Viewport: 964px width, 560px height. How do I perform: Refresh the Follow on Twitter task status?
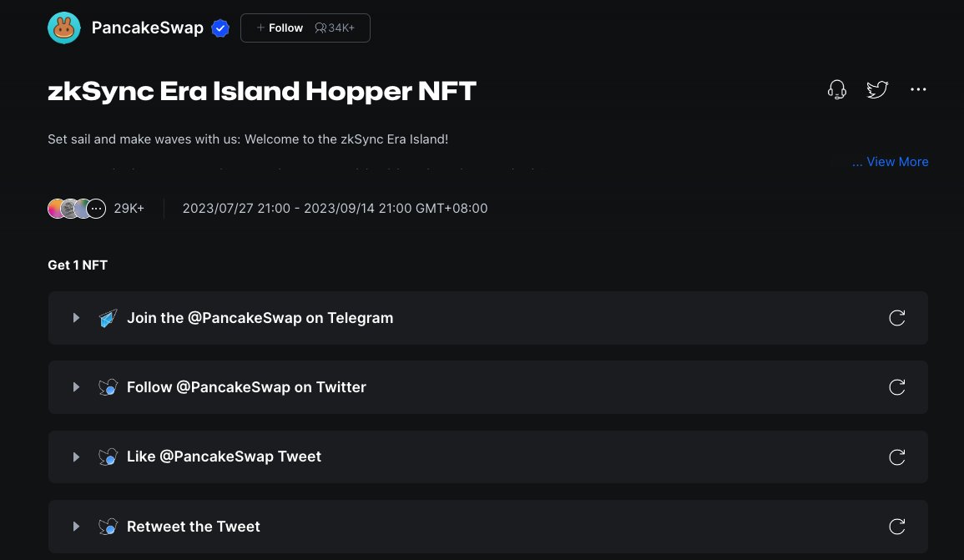coord(897,387)
